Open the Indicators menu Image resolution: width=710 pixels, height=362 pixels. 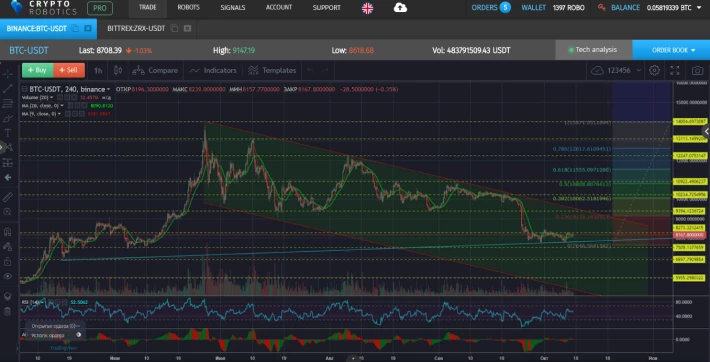point(213,71)
